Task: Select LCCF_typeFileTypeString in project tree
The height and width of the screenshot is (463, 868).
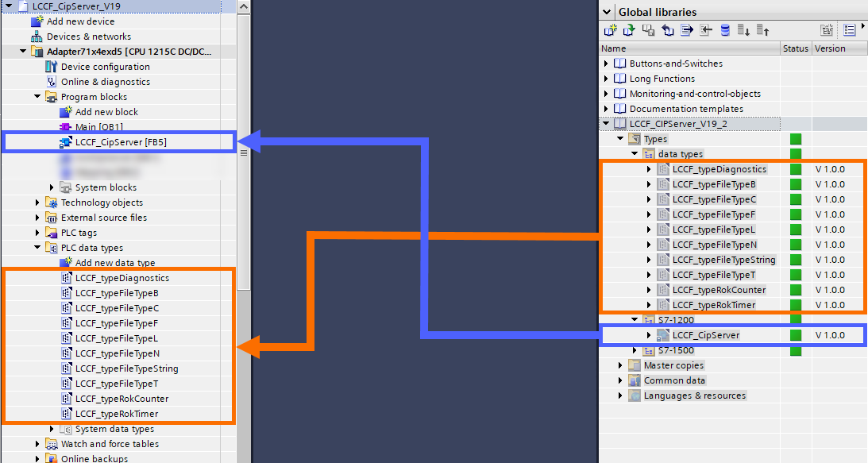Action: pos(127,368)
